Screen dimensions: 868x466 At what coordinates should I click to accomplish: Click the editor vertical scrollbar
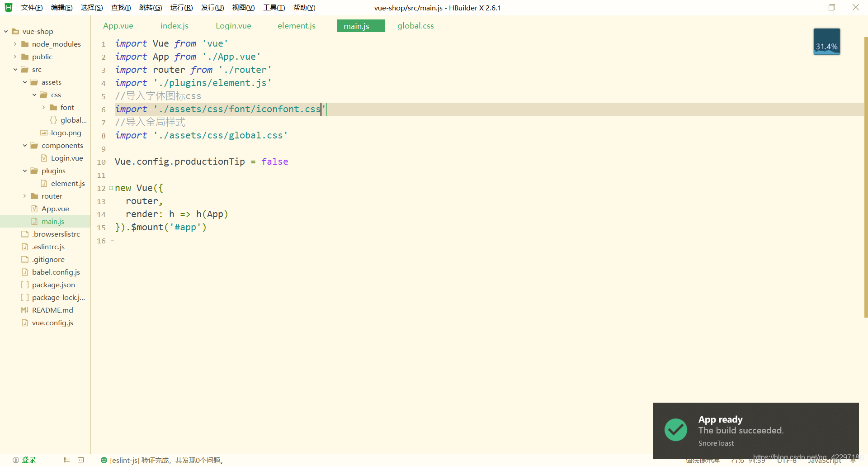866,177
